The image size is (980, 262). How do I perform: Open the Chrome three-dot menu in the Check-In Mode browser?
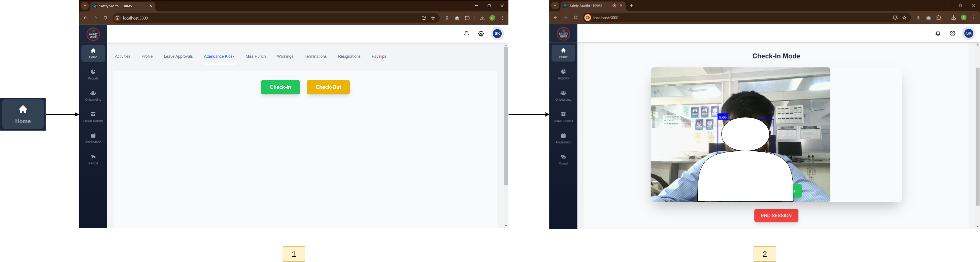point(974,18)
